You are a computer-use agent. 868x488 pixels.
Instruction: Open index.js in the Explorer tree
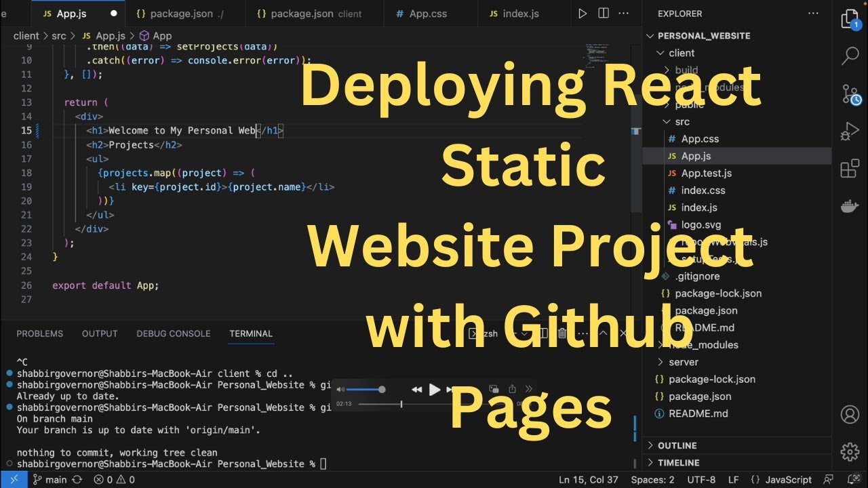pyautogui.click(x=737, y=207)
